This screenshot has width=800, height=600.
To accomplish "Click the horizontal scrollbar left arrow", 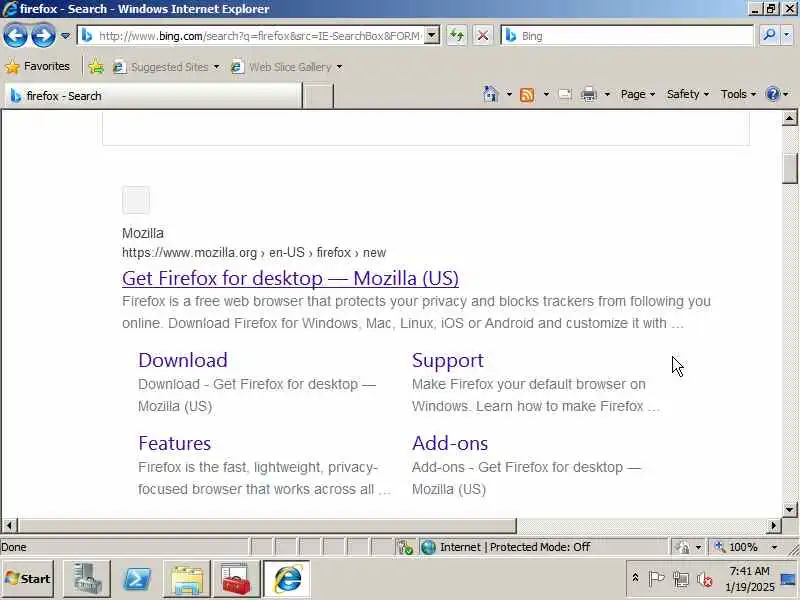I will tap(9, 526).
